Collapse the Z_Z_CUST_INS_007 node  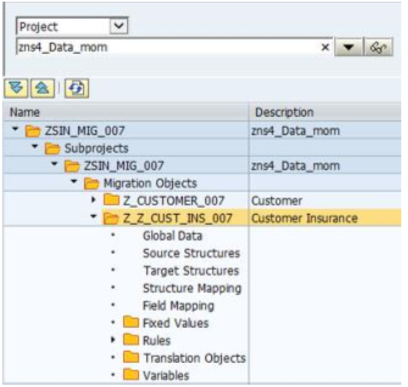[x=94, y=217]
